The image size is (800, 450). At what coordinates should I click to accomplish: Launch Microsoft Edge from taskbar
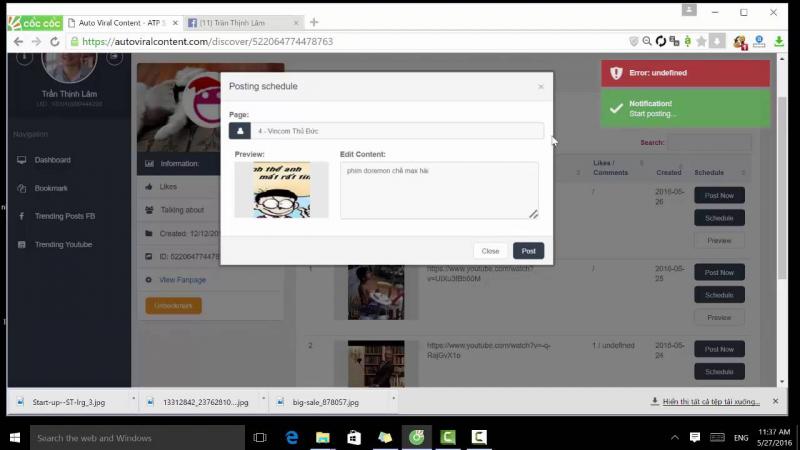[292, 438]
